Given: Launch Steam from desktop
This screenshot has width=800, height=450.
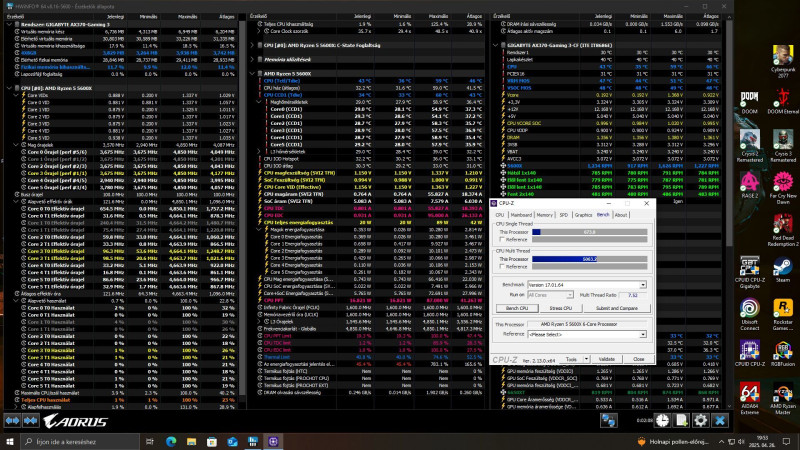Looking at the screenshot, I should click(x=783, y=270).
